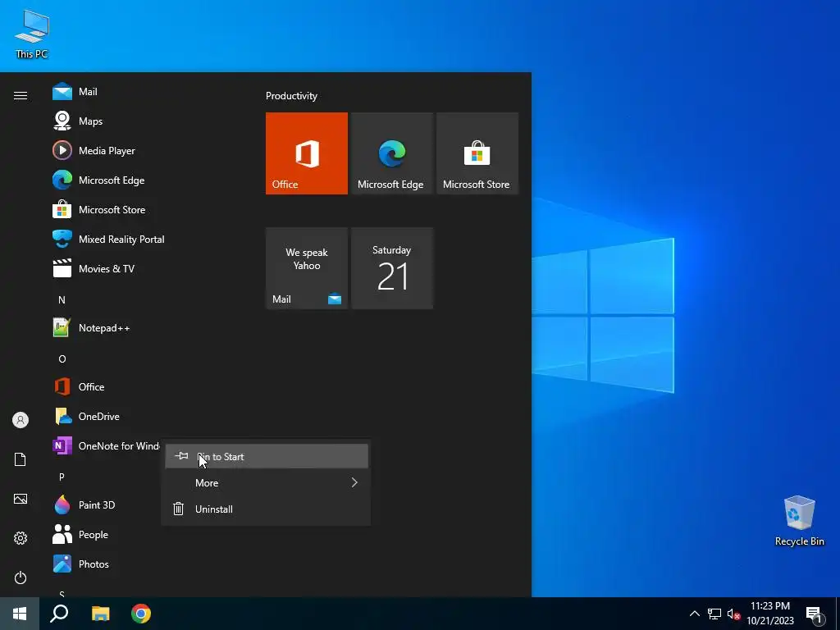Click the submenu arrow beside More
Screen dimensions: 840x630
click(354, 482)
